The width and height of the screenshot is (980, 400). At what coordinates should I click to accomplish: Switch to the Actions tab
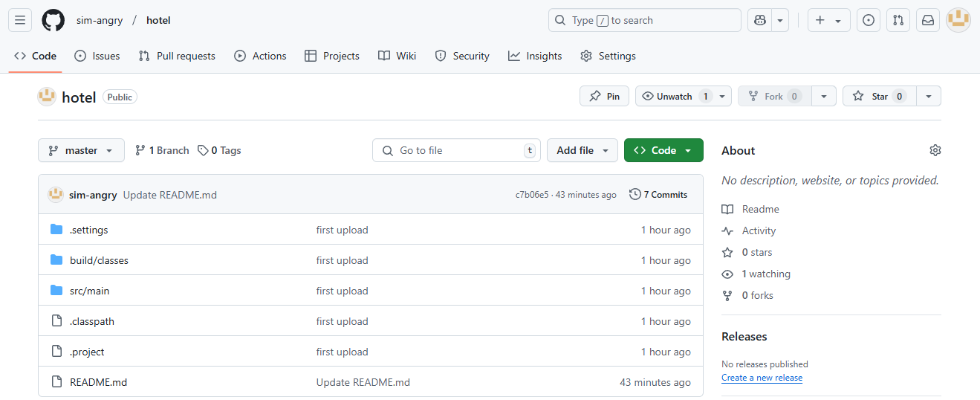coord(260,56)
